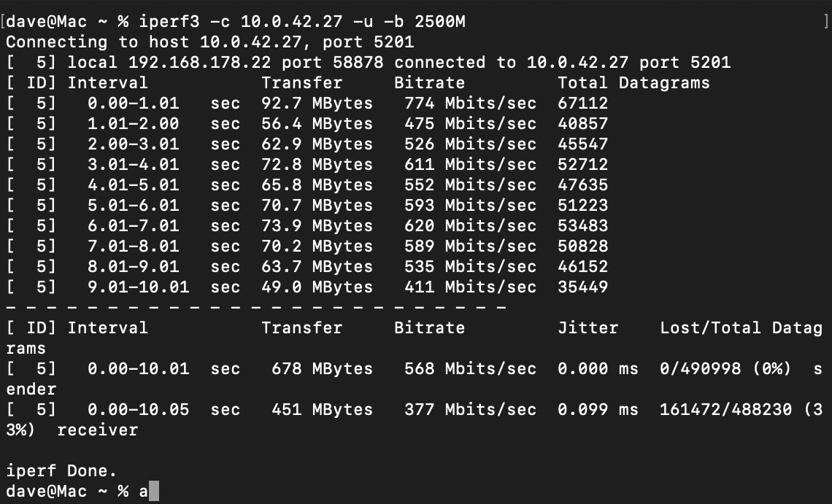Viewport: 832px width, 504px height.
Task: Click the 377 Mbits/sec receiver bitrate
Action: [470, 410]
